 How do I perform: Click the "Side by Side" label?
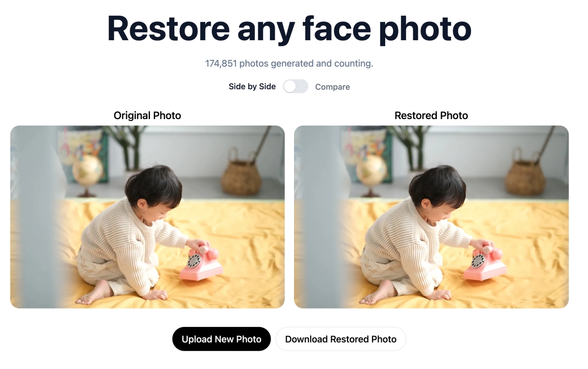(x=252, y=87)
